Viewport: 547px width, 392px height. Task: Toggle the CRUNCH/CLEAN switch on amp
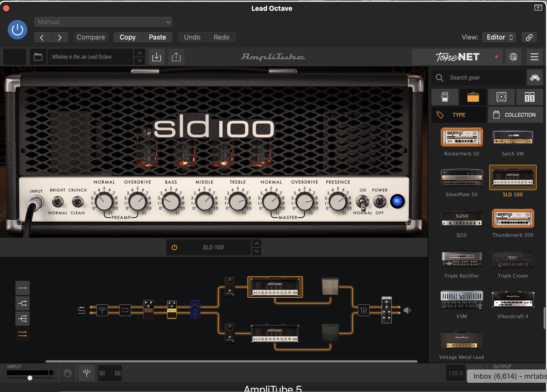(78, 202)
